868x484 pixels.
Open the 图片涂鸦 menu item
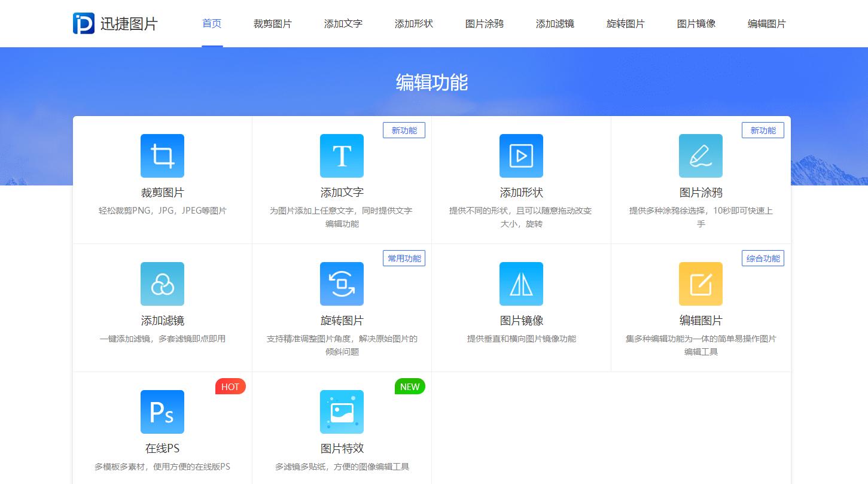coord(484,23)
